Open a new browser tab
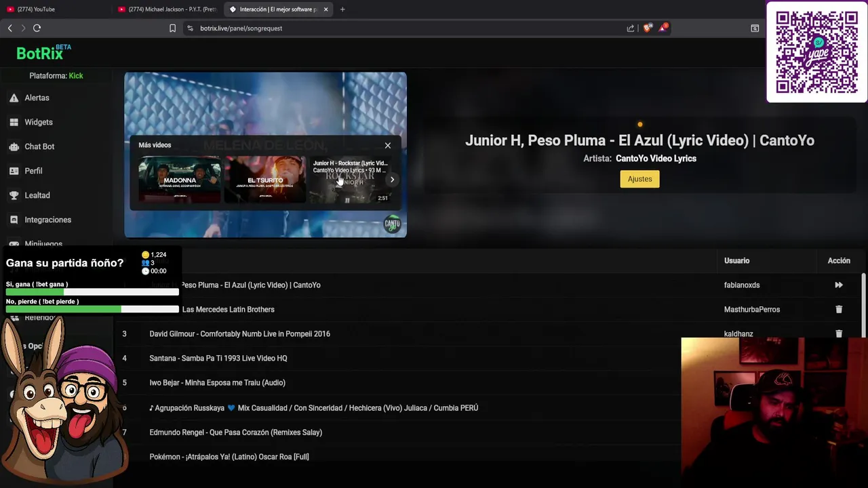 [342, 9]
